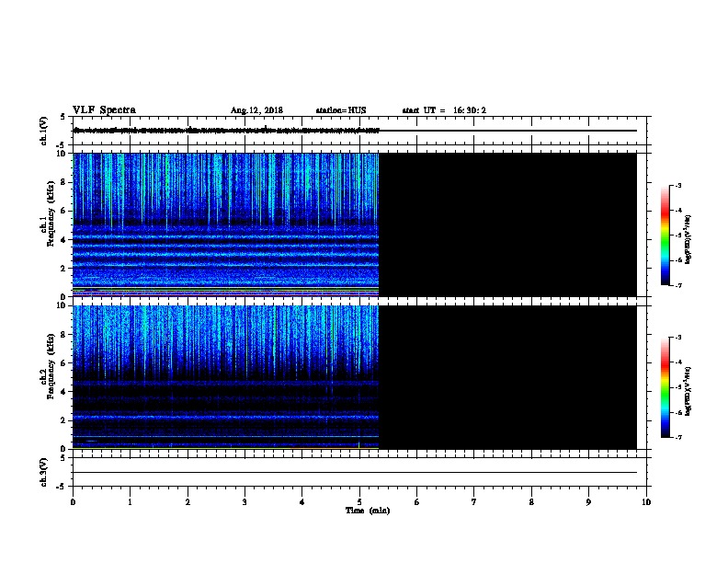The height and width of the screenshot is (563, 728).
Task: Click the "-7" label on ch.1 colorbar
Action: (x=677, y=285)
